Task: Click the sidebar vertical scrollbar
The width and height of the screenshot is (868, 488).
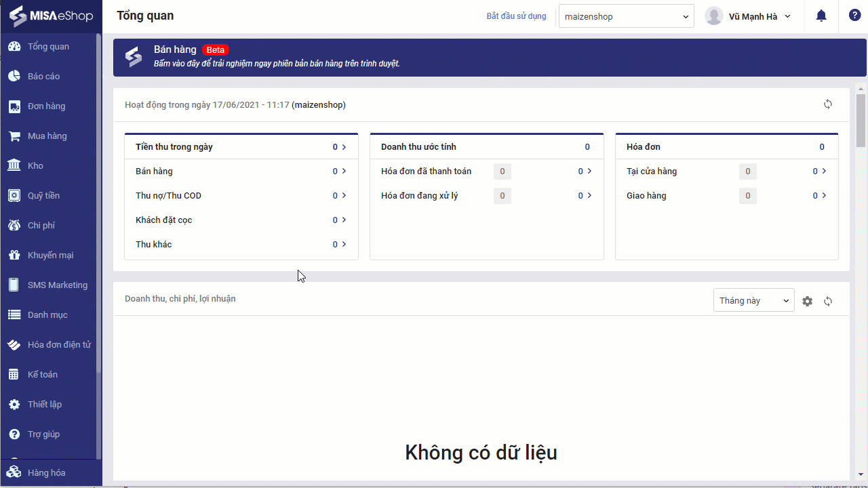Action: [99, 203]
